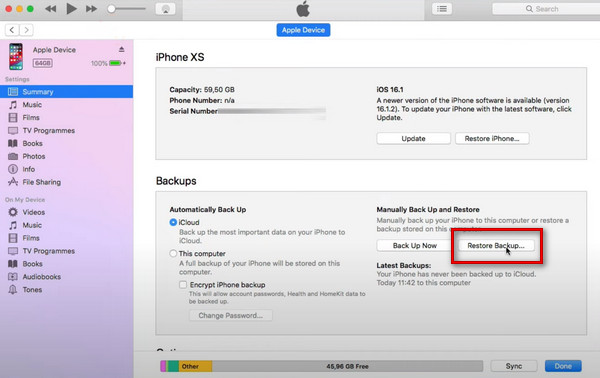Image resolution: width=600 pixels, height=378 pixels.
Task: Eject the Apple Device
Action: [121, 49]
